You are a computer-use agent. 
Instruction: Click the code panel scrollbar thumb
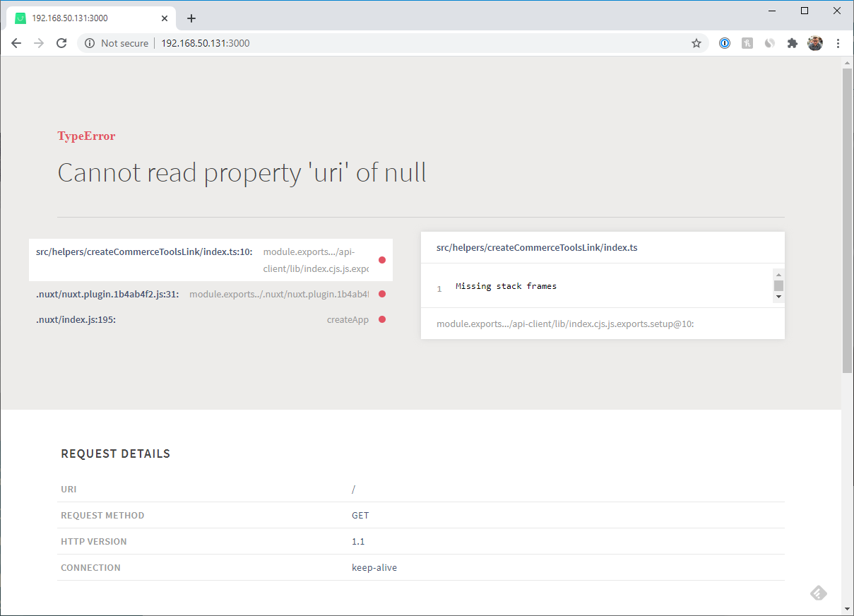[x=778, y=285]
